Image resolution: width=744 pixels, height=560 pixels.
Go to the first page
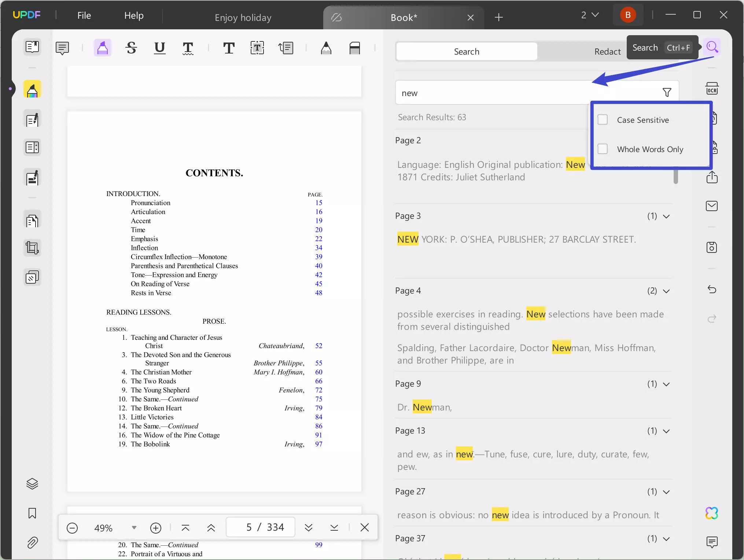click(x=185, y=528)
